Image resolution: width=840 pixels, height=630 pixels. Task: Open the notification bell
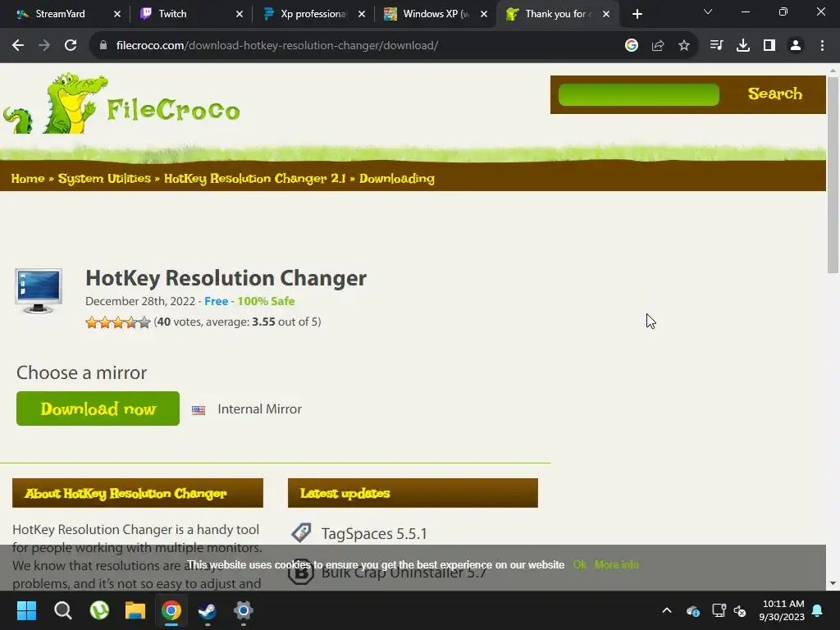pyautogui.click(x=818, y=610)
